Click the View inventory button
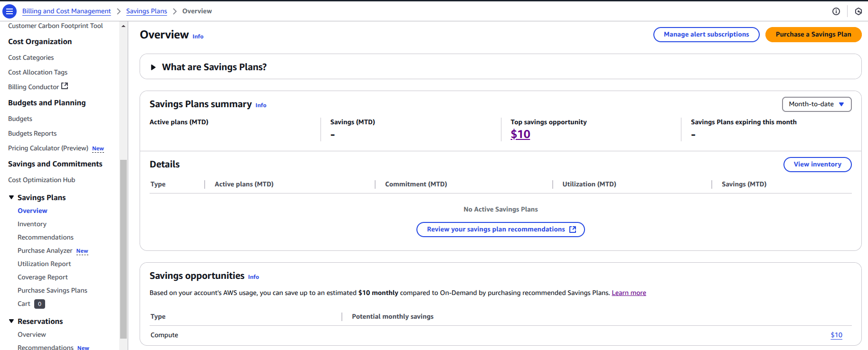Image resolution: width=868 pixels, height=350 pixels. click(817, 165)
